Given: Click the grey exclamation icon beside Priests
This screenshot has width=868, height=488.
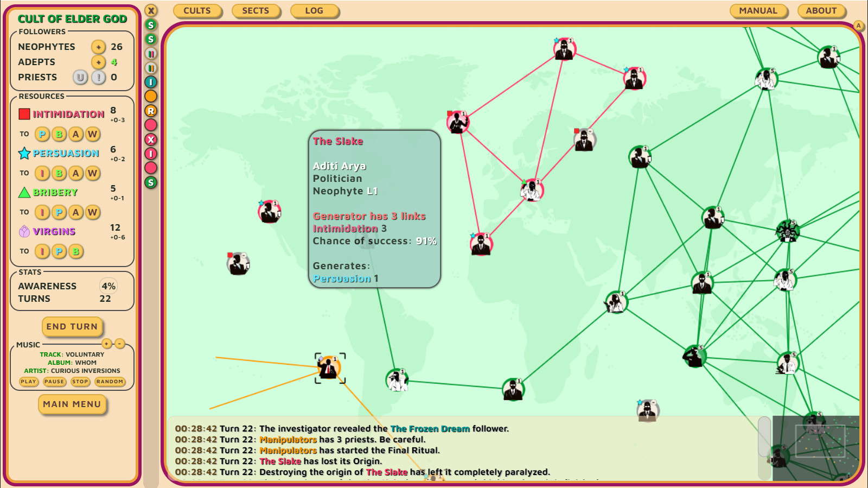Looking at the screenshot, I should 98,77.
